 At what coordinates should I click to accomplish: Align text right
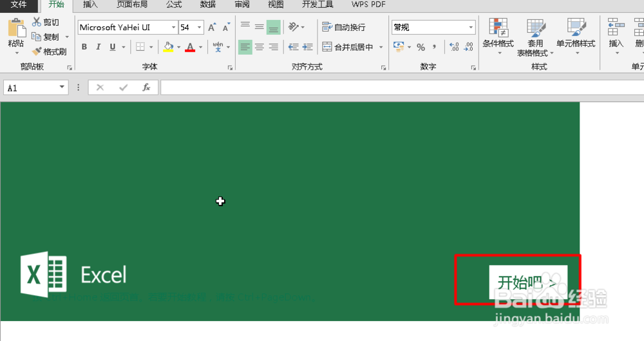click(x=273, y=47)
